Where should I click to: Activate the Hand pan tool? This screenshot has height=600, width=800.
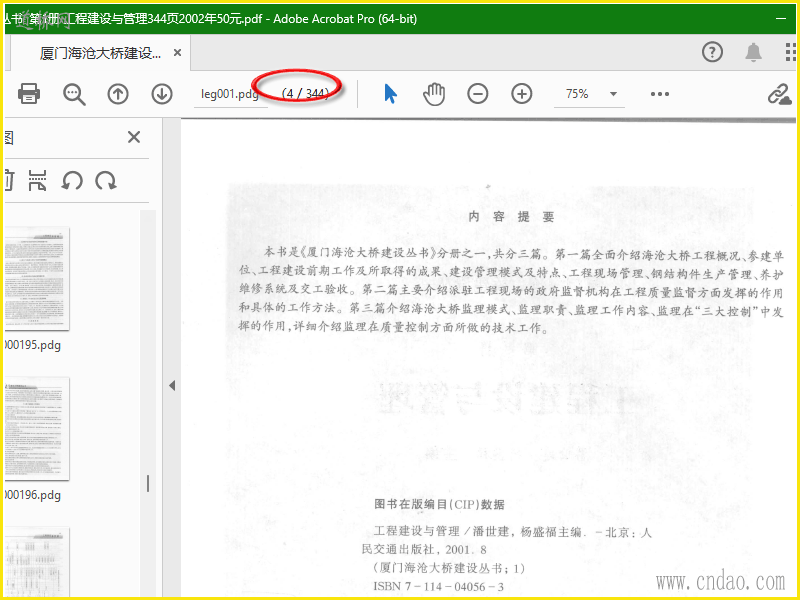coord(434,94)
